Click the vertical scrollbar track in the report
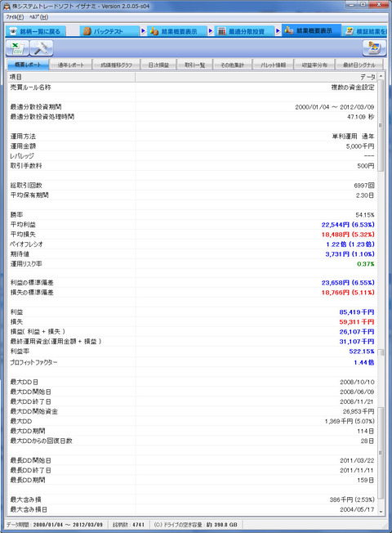This screenshot has width=392, height=533. coord(381,293)
